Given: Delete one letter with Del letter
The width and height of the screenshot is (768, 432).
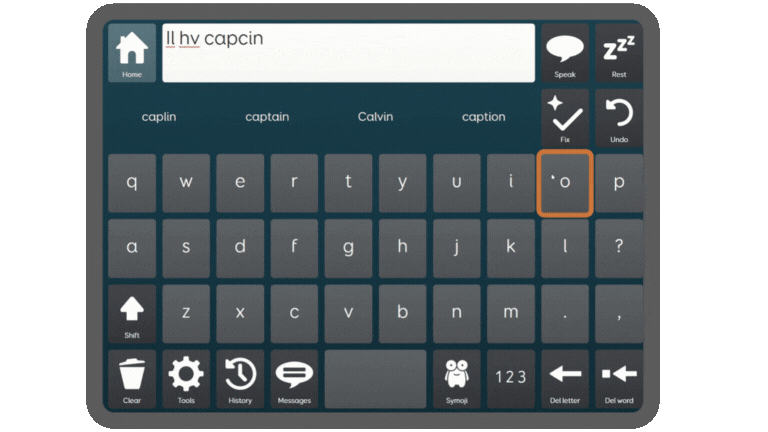Looking at the screenshot, I should 565,379.
